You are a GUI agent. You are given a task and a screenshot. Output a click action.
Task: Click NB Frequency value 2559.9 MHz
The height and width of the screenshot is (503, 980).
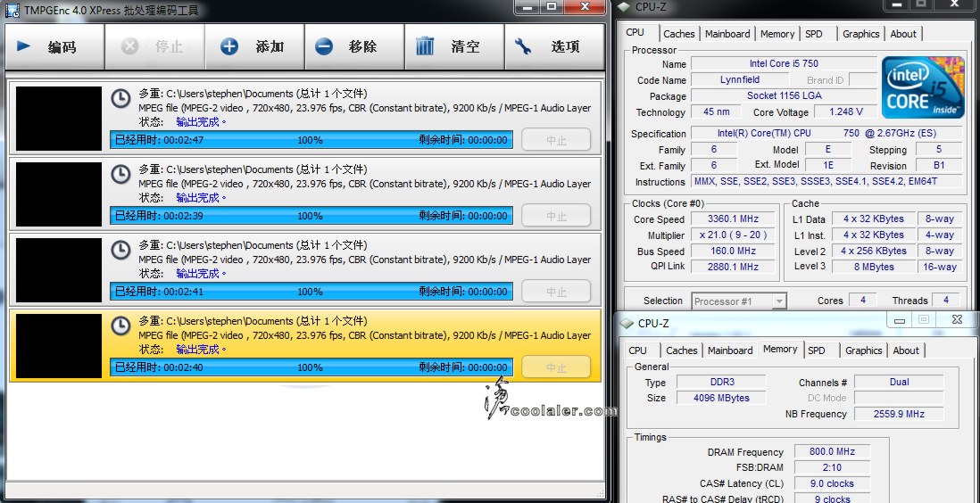pos(899,415)
